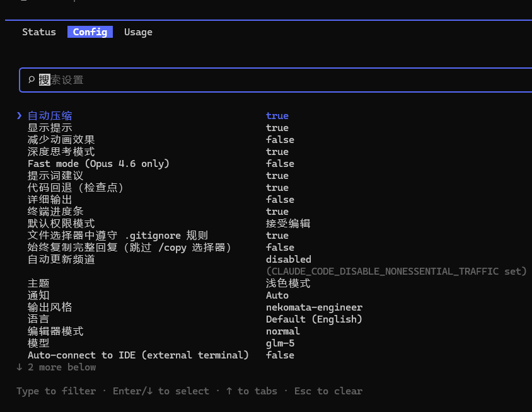Viewport: 532px width, 412px height.
Task: Select the 自动压缩 setting row
Action: [50, 116]
